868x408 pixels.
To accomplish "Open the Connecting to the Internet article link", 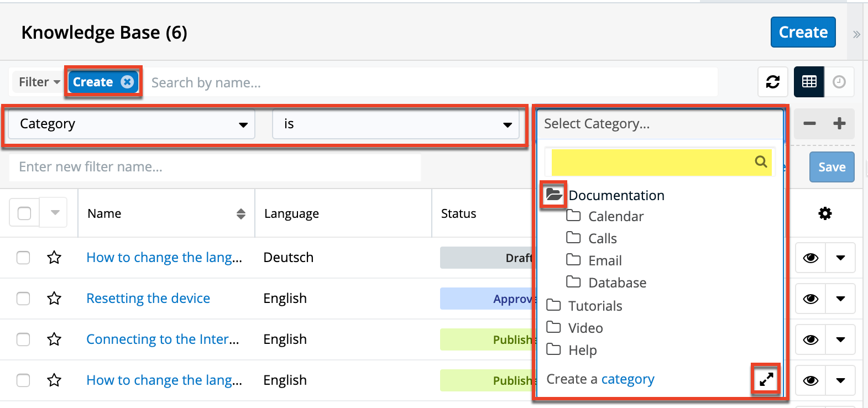I will (x=163, y=339).
